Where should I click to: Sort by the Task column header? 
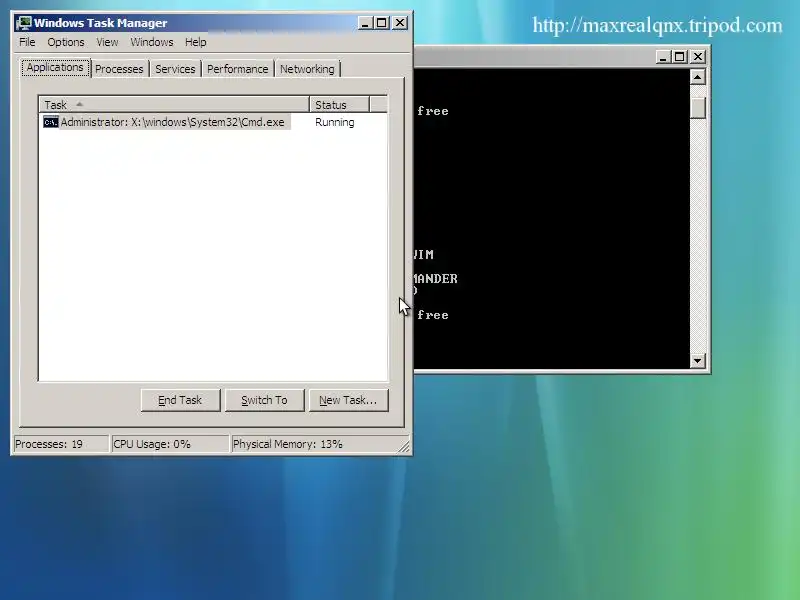coord(174,105)
